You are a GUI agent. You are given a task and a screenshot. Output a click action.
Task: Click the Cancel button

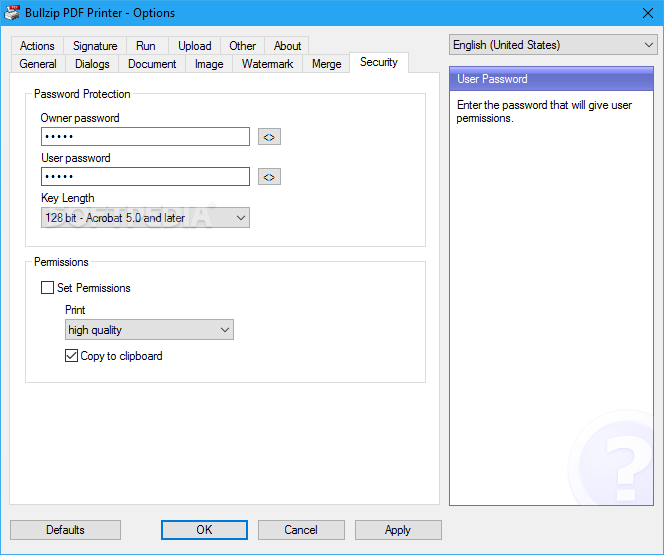pyautogui.click(x=301, y=530)
